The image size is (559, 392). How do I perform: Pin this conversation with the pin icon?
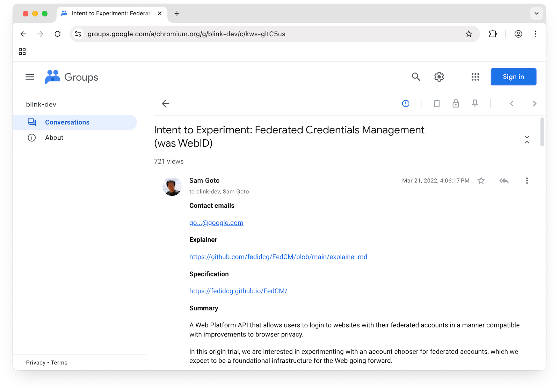point(475,104)
